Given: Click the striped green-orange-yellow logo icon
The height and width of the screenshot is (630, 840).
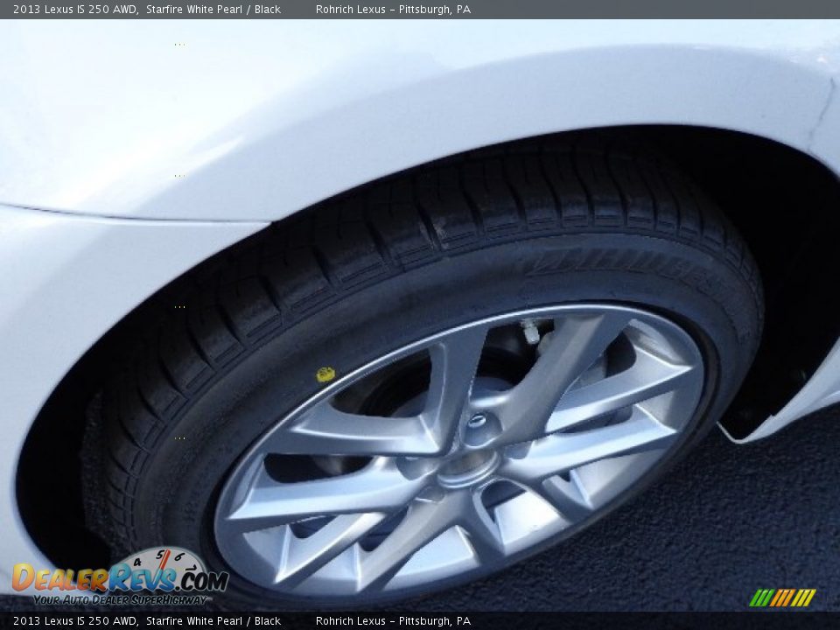Looking at the screenshot, I should (782, 598).
